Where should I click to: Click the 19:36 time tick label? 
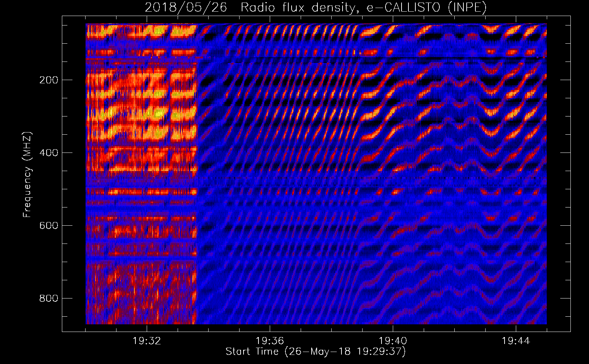pos(270,341)
